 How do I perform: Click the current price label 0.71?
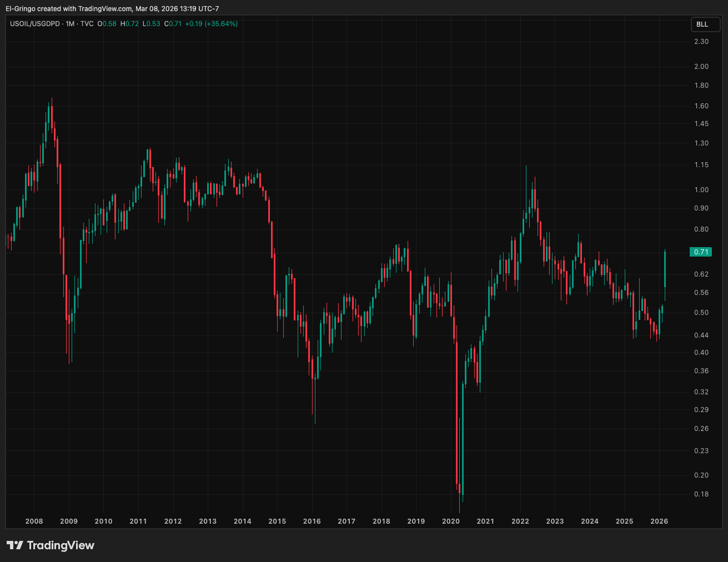coord(701,252)
